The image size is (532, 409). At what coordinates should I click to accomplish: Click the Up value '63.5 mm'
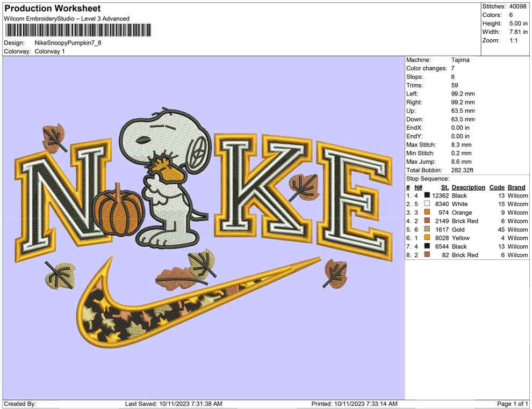463,111
